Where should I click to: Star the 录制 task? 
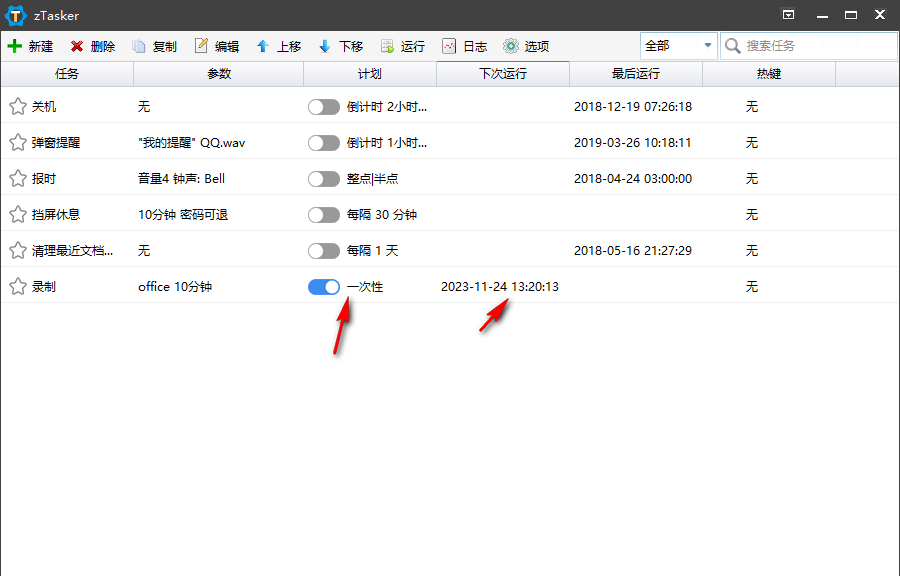(x=18, y=286)
